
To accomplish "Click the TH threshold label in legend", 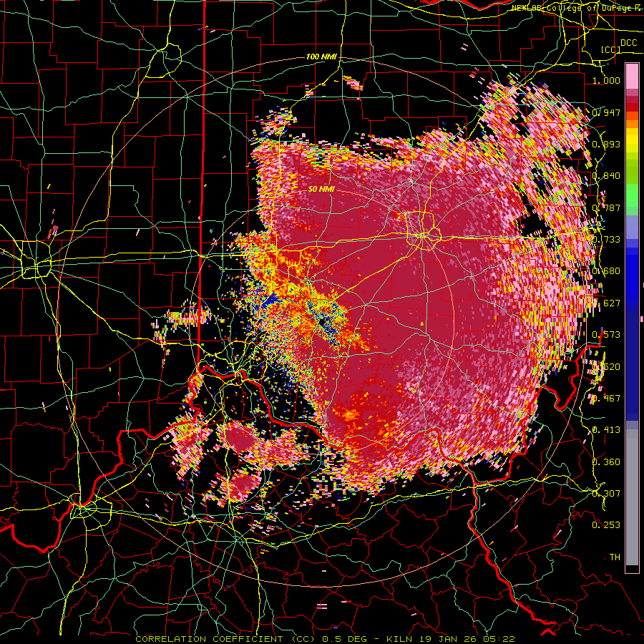I will tap(615, 557).
